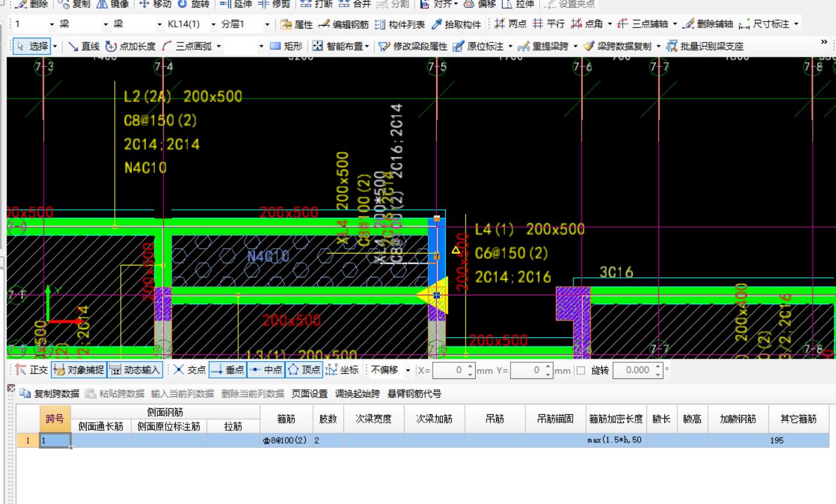The width and height of the screenshot is (836, 504).
Task: Click Cantilever Rebar Code (悬臂钢筋代号)
Action: (x=415, y=393)
